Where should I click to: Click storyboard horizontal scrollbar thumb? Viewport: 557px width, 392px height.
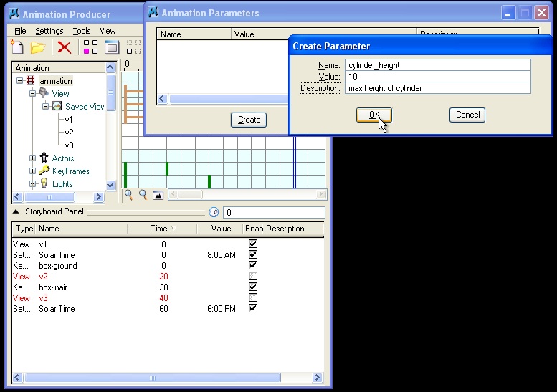(x=153, y=378)
